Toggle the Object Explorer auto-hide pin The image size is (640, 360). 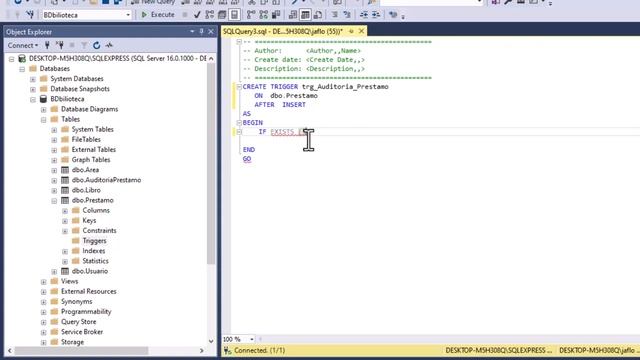(201, 31)
